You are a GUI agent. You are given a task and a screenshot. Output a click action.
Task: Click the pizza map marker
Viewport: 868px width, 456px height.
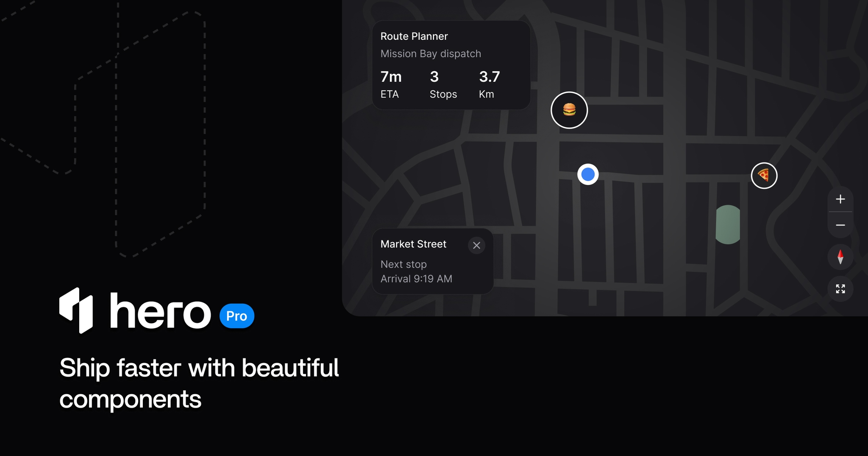(764, 176)
